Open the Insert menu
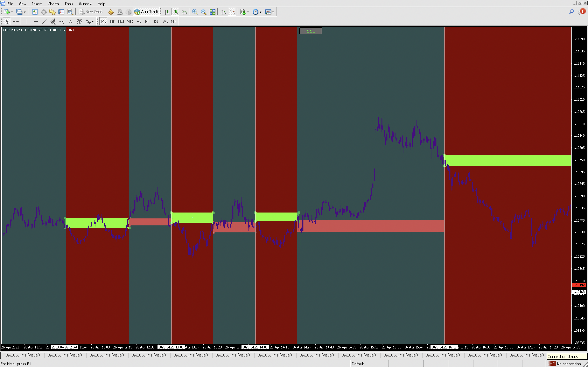The height and width of the screenshot is (367, 588). click(x=37, y=4)
